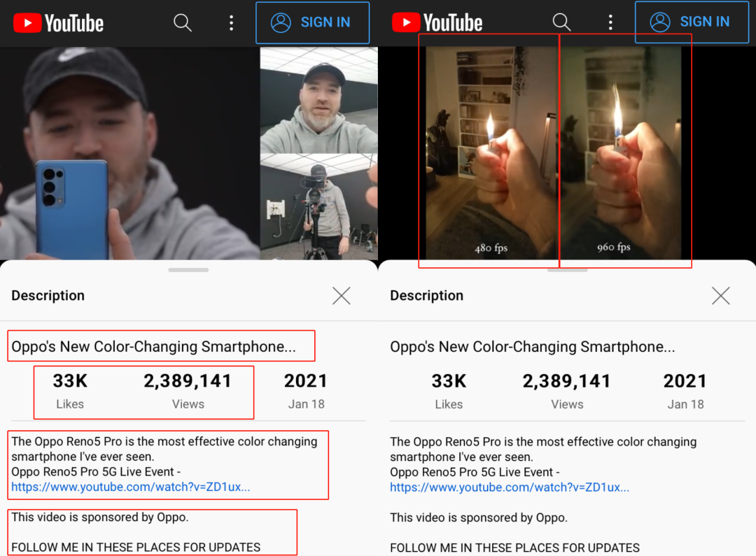The height and width of the screenshot is (556, 756).
Task: Open three-dot menu on right screen
Action: tap(610, 22)
